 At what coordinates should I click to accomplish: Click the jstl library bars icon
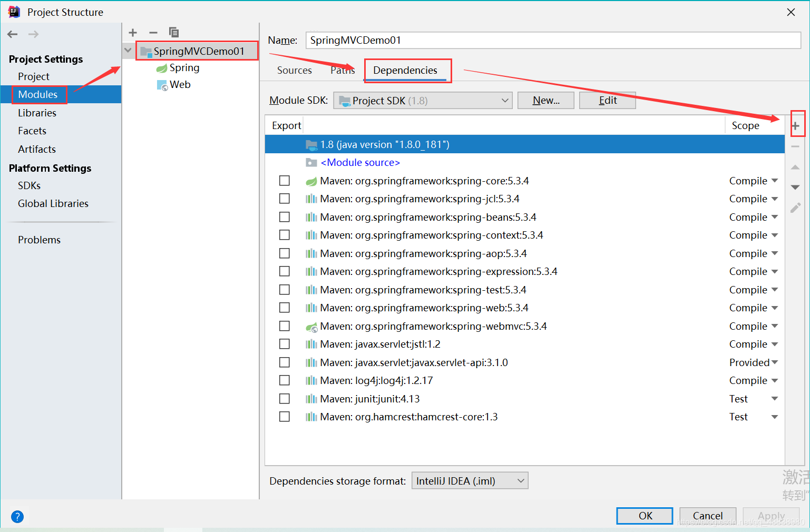[x=311, y=344]
